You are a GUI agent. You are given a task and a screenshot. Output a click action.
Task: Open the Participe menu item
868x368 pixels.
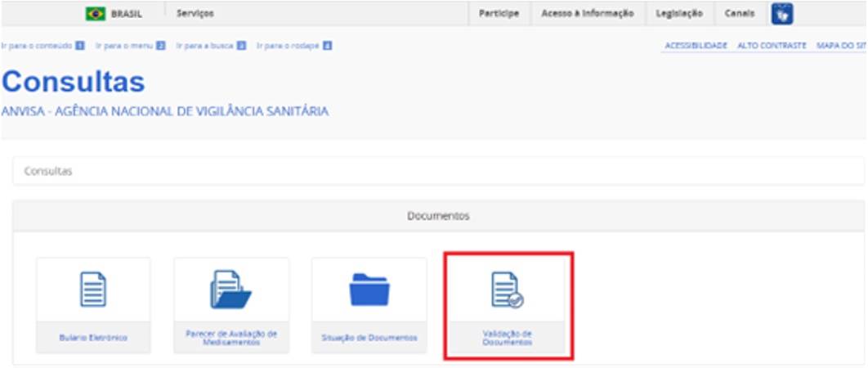(499, 14)
